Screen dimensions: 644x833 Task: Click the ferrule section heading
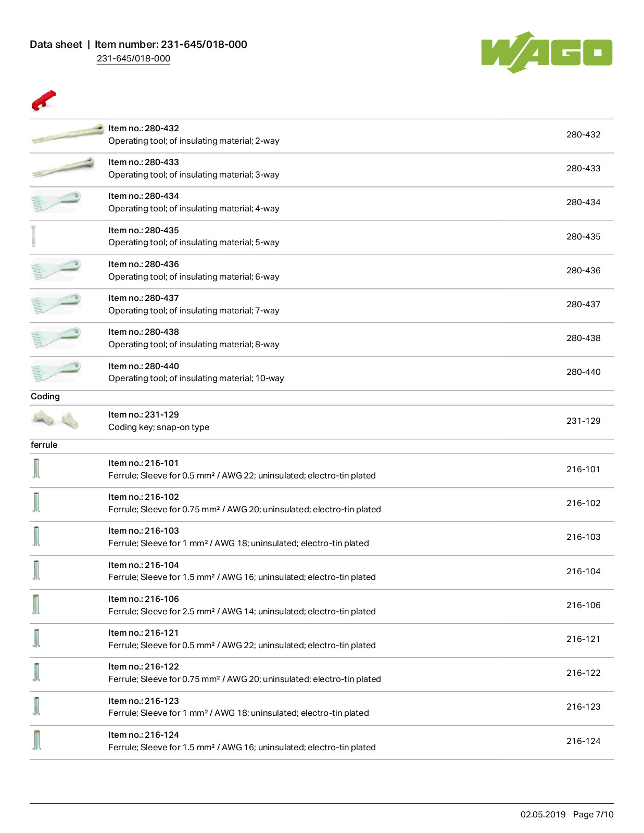(44, 445)
